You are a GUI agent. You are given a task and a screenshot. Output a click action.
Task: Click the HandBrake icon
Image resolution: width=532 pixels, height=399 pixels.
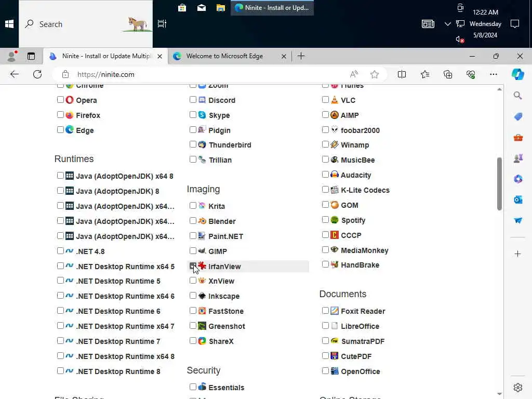point(335,264)
